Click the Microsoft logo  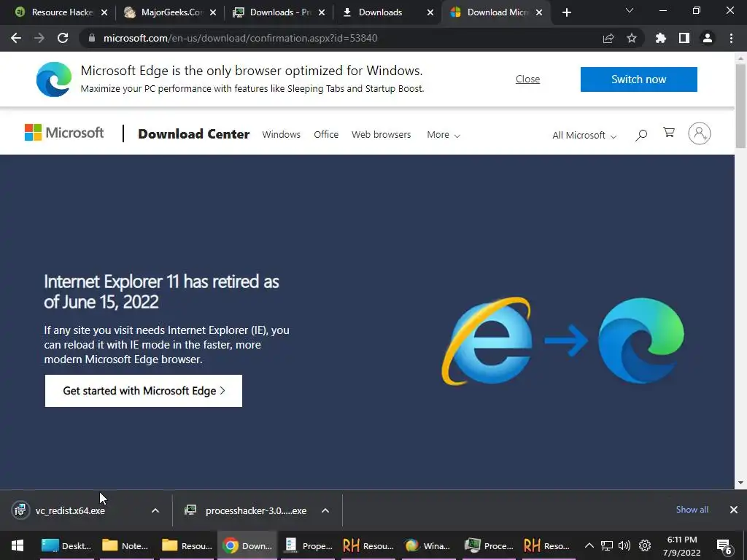click(x=64, y=133)
